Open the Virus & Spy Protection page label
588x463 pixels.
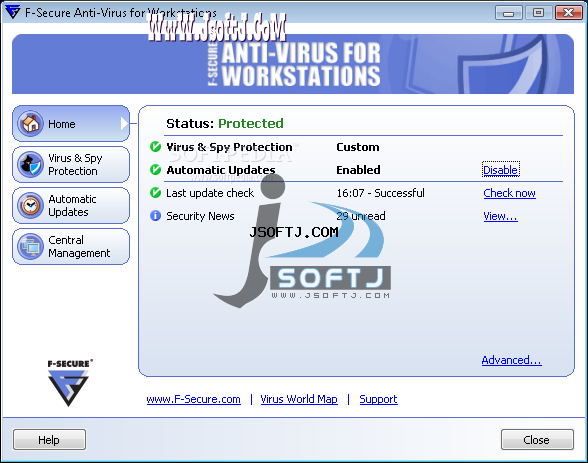click(x=75, y=165)
